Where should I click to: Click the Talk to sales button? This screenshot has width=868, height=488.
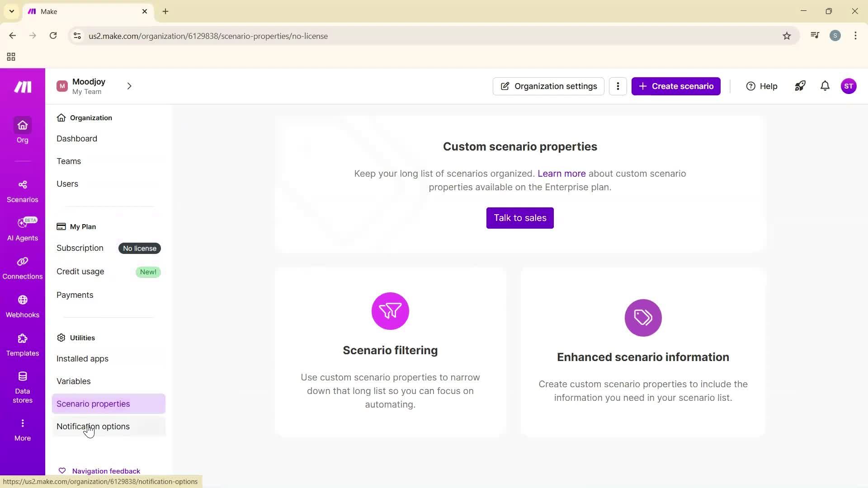(x=519, y=217)
